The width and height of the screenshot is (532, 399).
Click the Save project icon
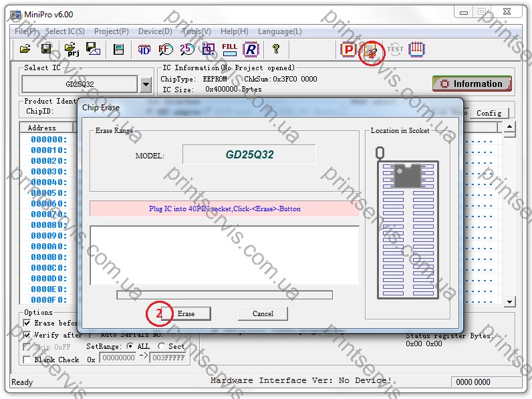(93, 49)
